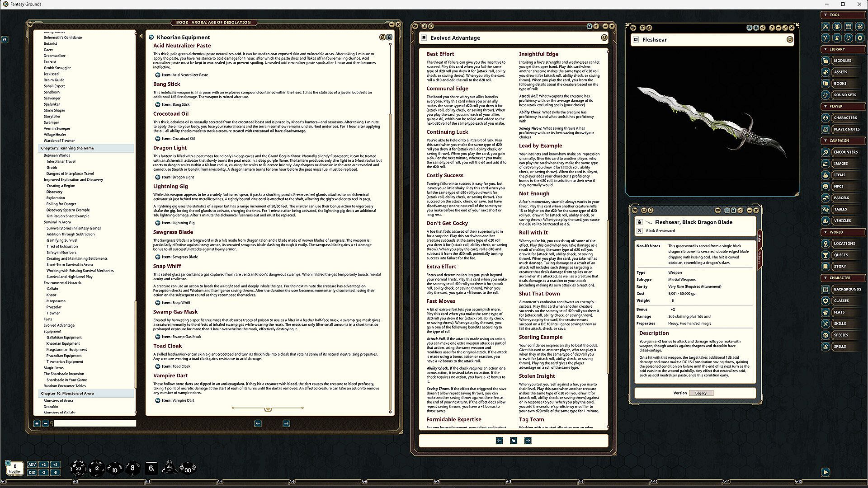Click the Encounters sidebar icon
Viewport: 868px width, 488px height.
pos(826,152)
